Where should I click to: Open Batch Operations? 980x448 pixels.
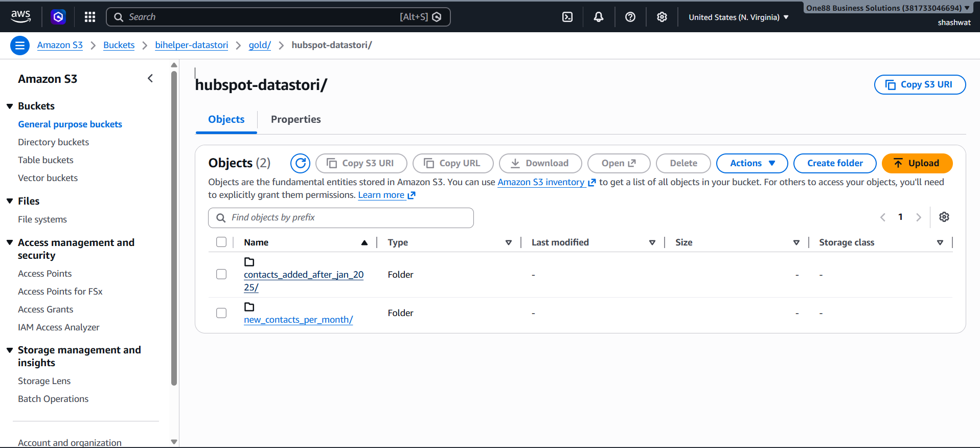tap(53, 399)
